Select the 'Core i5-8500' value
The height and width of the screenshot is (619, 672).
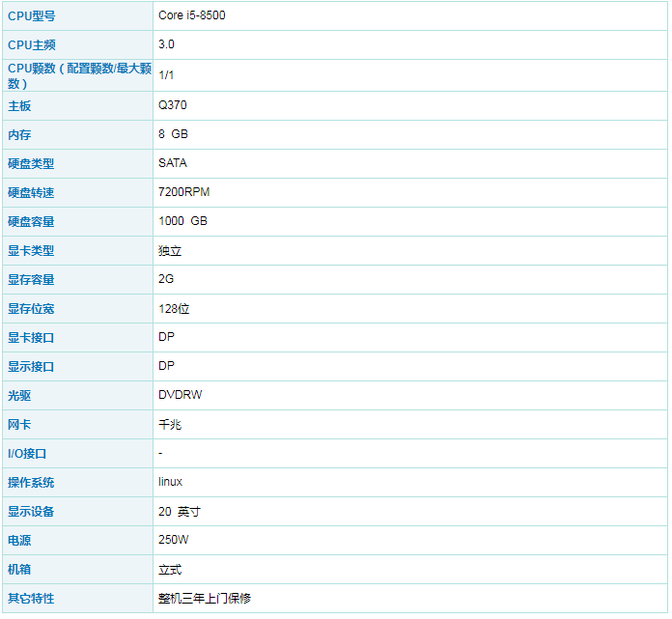[192, 15]
